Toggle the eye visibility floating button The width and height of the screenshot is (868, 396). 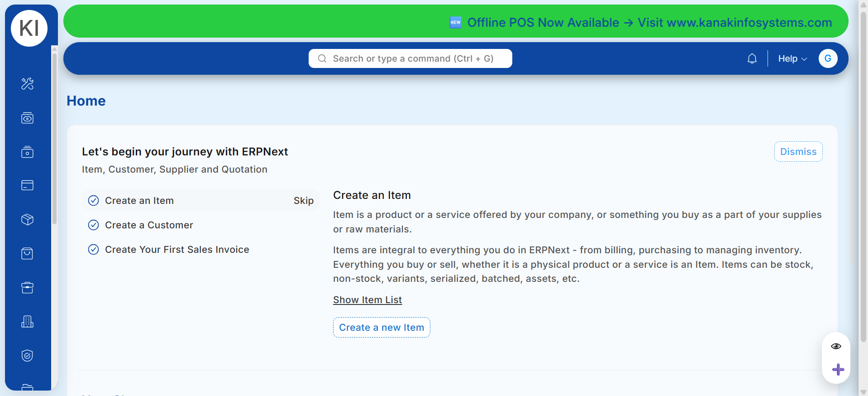coord(836,346)
